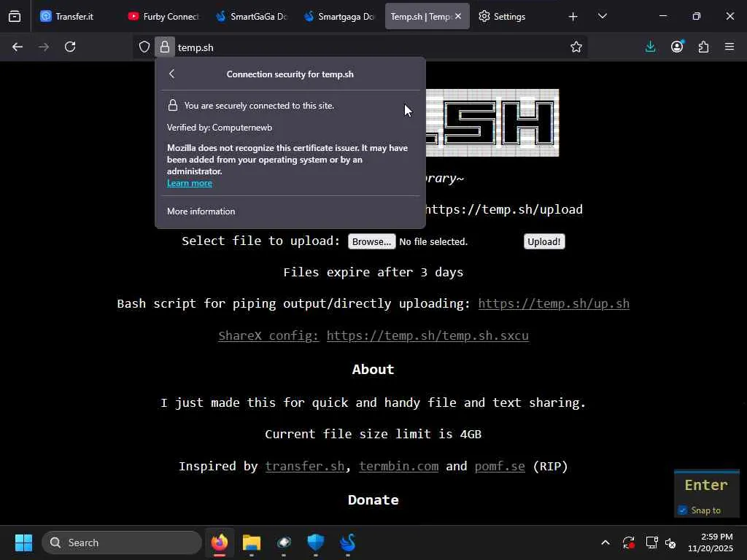
Task: Click 'Verified by: Computernewb' text
Action: pyautogui.click(x=220, y=128)
